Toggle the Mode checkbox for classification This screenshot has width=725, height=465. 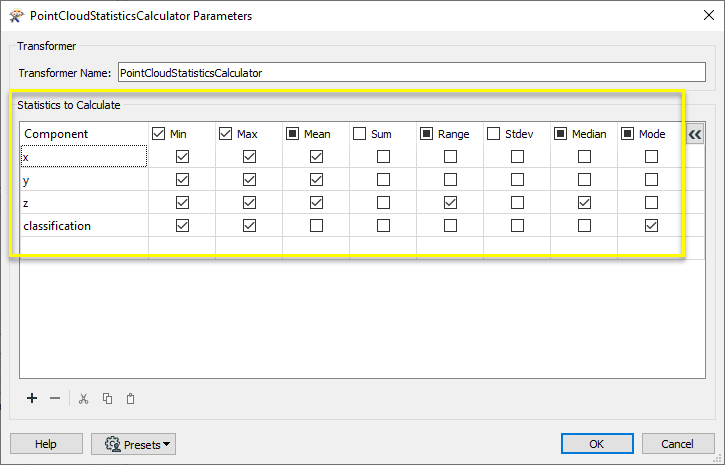[651, 226]
